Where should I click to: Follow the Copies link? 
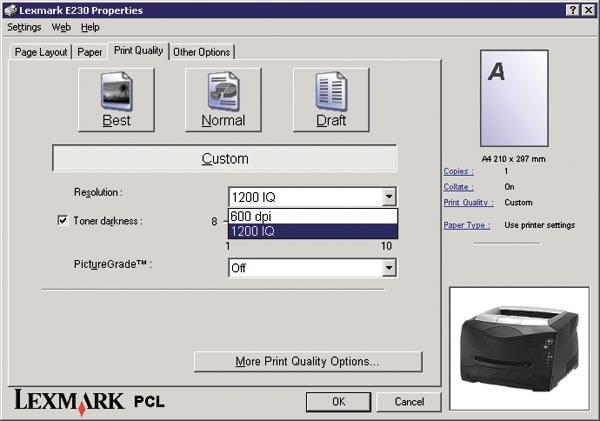(458, 171)
